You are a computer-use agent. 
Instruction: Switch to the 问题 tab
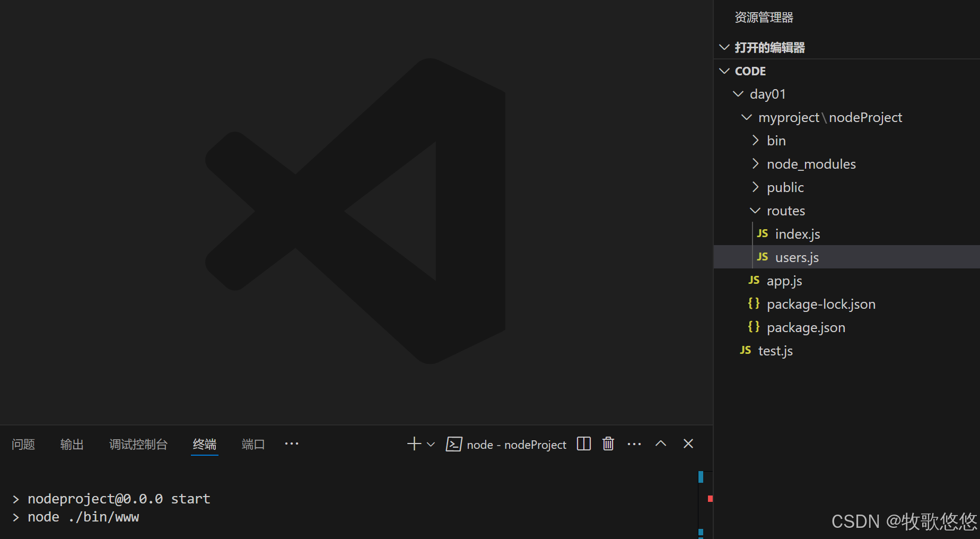pyautogui.click(x=23, y=444)
